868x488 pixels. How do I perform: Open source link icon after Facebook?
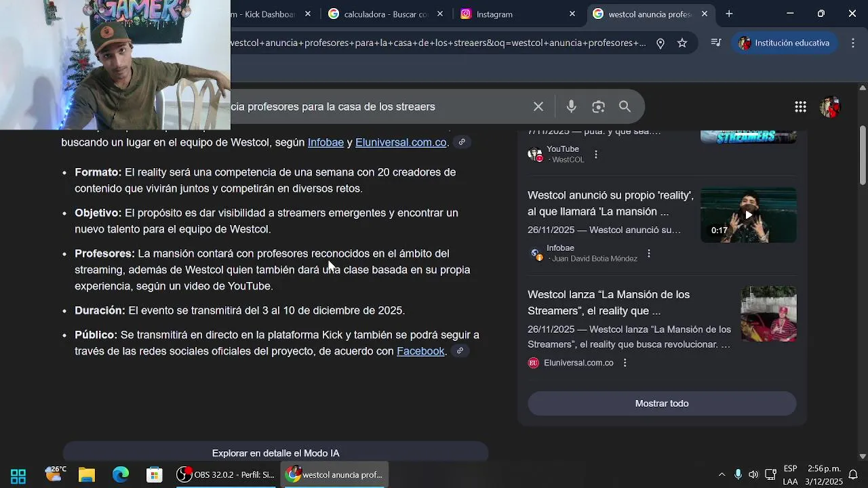pyautogui.click(x=460, y=351)
